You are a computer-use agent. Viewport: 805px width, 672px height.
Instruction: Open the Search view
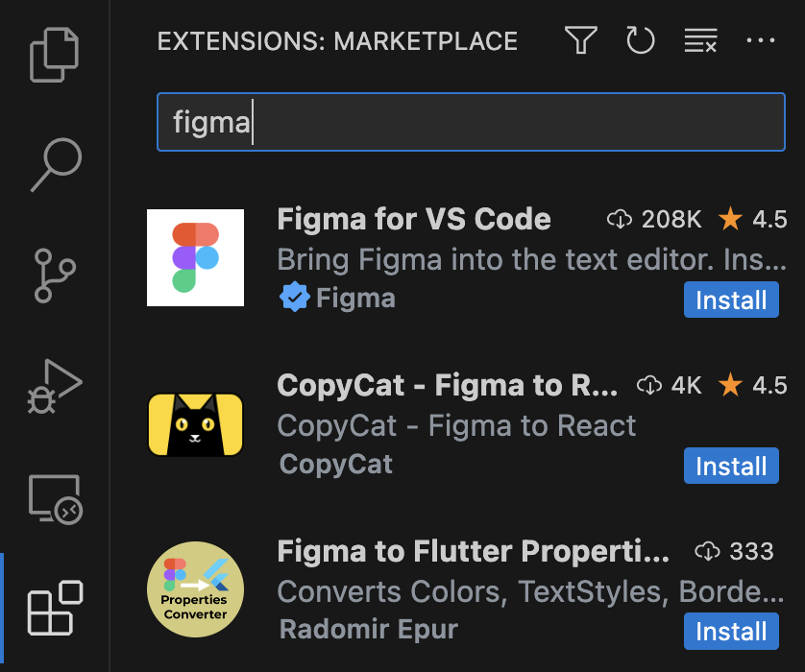(54, 163)
